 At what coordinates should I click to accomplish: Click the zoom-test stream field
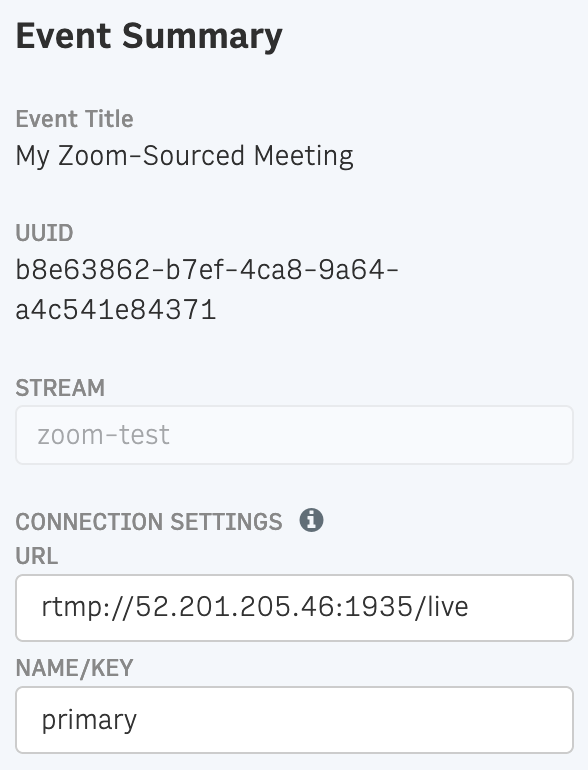294,435
